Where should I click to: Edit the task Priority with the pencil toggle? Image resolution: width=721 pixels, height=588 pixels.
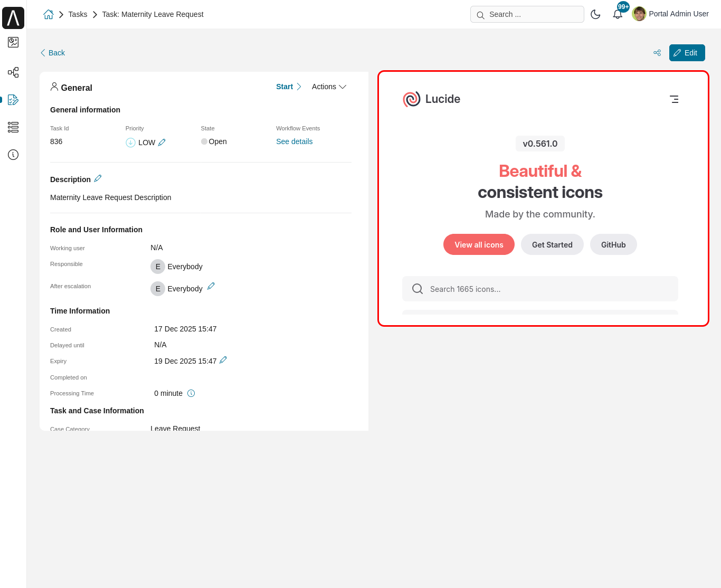tap(163, 142)
